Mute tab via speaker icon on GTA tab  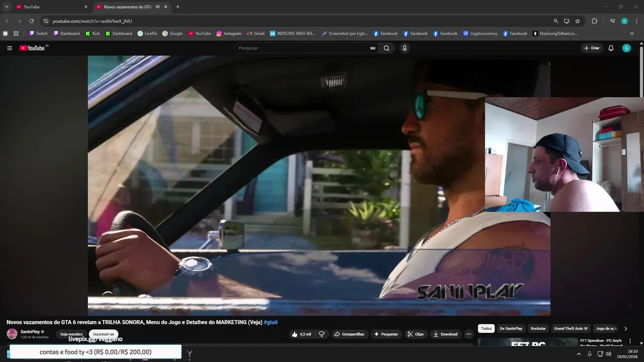pyautogui.click(x=157, y=7)
